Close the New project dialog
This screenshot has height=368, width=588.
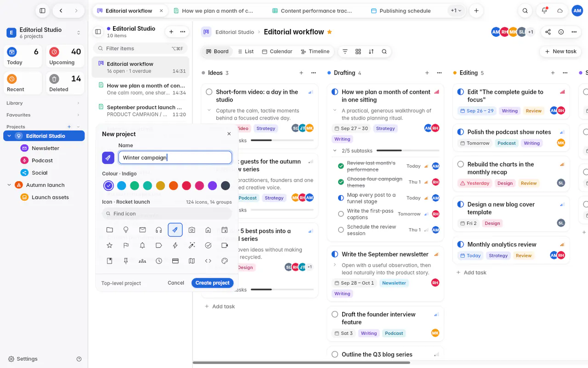click(x=229, y=134)
